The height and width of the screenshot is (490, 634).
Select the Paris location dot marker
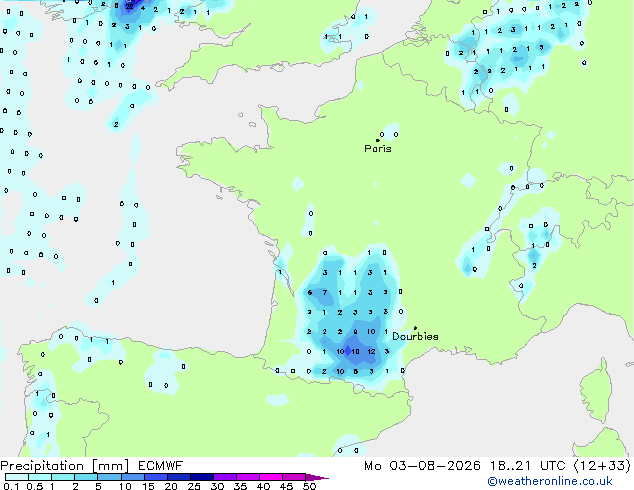point(378,140)
